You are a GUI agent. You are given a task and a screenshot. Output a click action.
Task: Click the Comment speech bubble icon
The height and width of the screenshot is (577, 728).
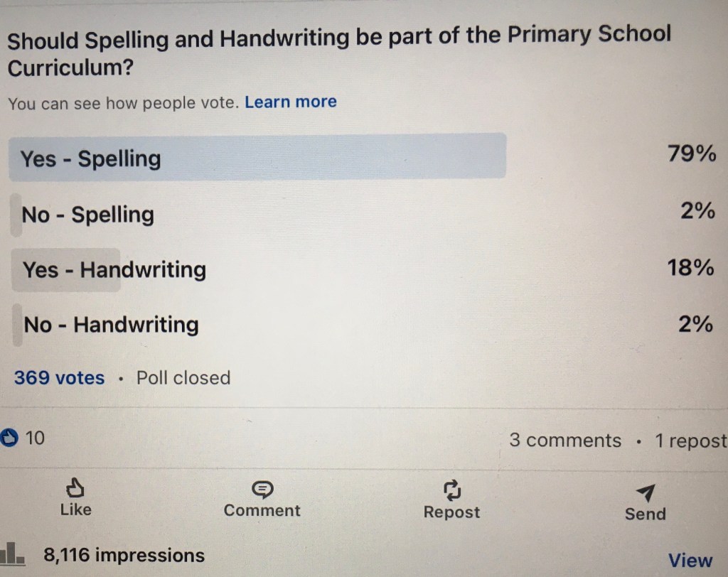point(262,489)
